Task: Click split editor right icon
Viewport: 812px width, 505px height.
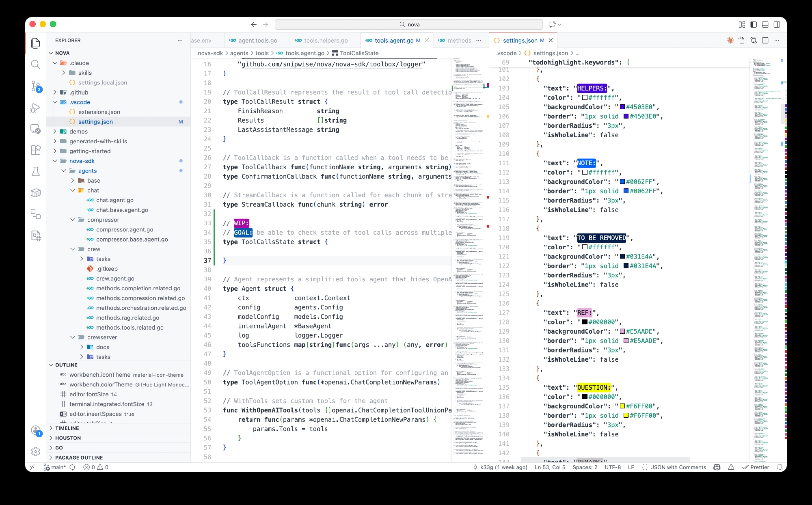Action: click(765, 40)
